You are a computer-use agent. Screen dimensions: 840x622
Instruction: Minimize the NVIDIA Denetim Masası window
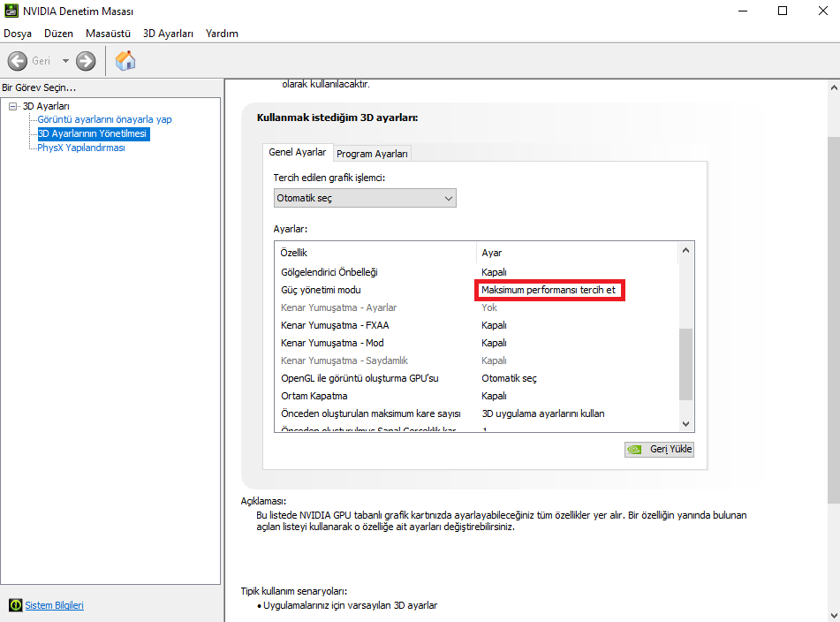(x=743, y=11)
